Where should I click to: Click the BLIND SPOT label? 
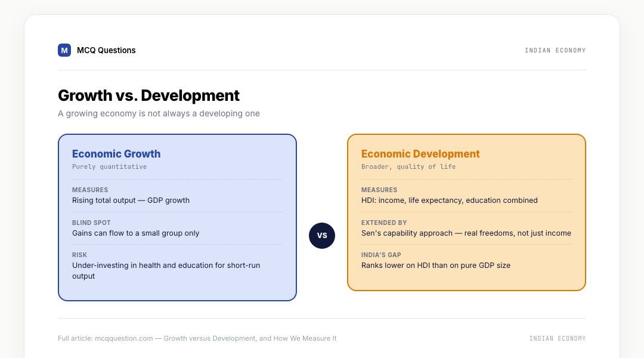point(91,223)
